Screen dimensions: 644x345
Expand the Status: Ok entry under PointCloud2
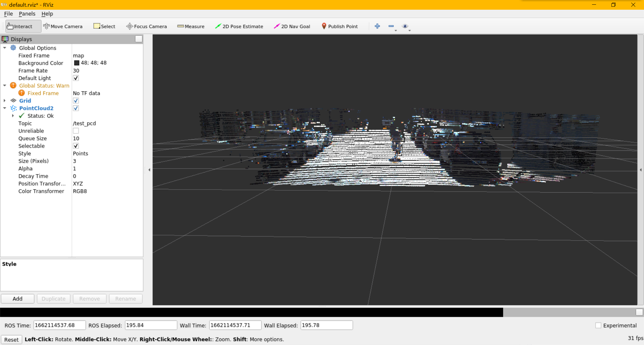coord(13,116)
